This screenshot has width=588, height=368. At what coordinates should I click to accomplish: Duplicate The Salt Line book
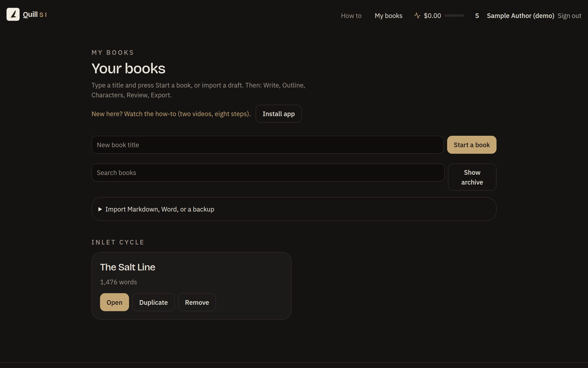point(153,302)
